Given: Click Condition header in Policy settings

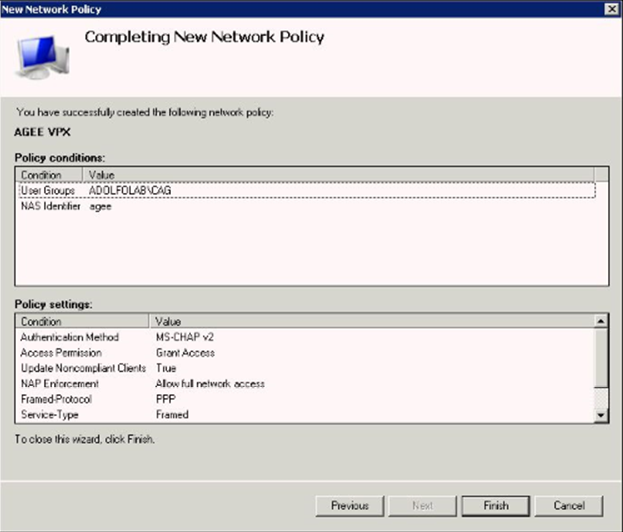Looking at the screenshot, I should coord(82,321).
